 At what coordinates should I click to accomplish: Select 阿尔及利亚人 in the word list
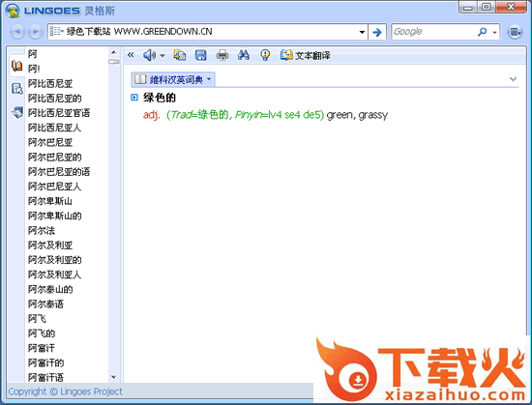[x=54, y=275]
